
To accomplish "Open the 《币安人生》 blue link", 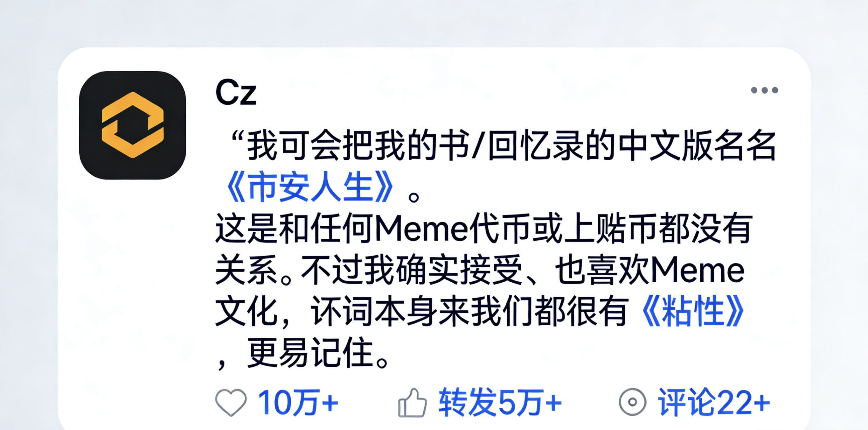I will (310, 187).
